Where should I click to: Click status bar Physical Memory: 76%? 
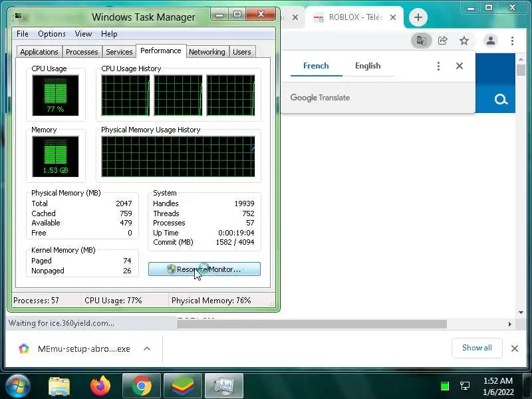click(x=211, y=301)
